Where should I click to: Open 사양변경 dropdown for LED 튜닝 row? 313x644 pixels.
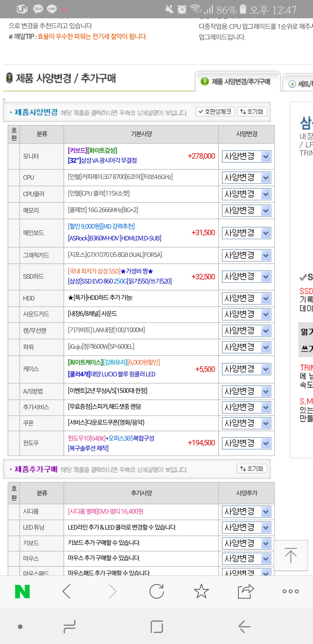pyautogui.click(x=246, y=528)
